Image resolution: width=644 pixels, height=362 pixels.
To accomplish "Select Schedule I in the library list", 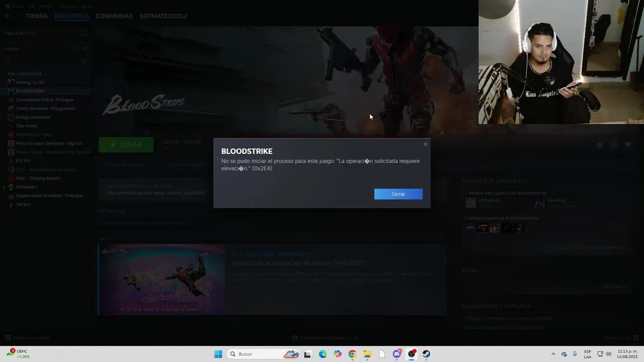I will click(26, 187).
